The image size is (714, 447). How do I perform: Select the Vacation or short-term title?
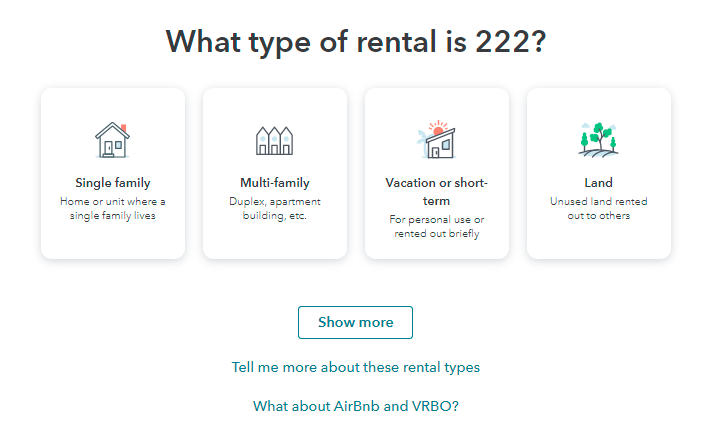(x=437, y=191)
